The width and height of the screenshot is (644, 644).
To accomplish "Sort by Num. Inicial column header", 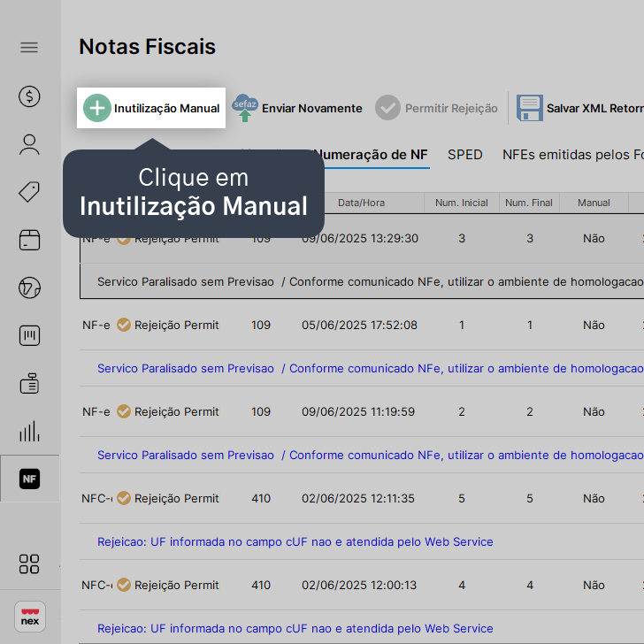I will (462, 203).
